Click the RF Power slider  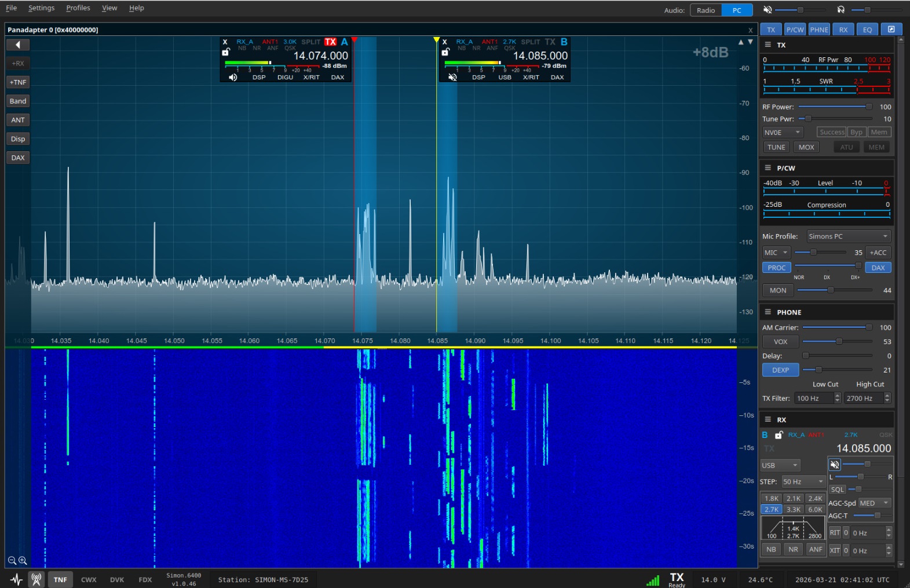(834, 107)
